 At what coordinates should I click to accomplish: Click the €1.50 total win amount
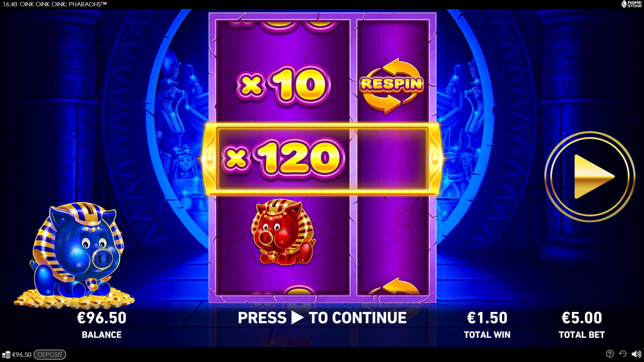click(x=487, y=318)
